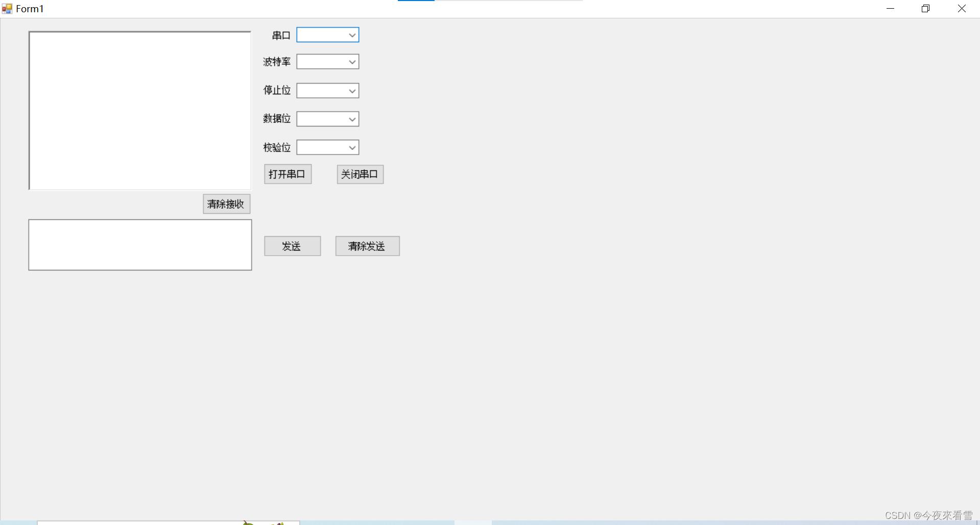Click the 清除发送 button
980x525 pixels.
(367, 246)
